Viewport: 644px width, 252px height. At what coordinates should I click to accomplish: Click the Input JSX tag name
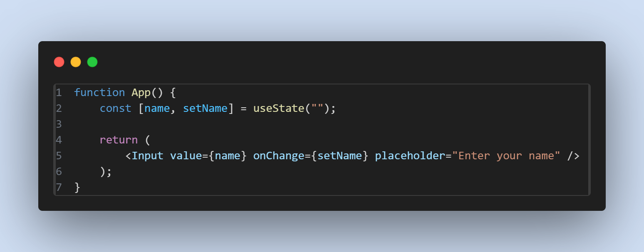pyautogui.click(x=148, y=156)
